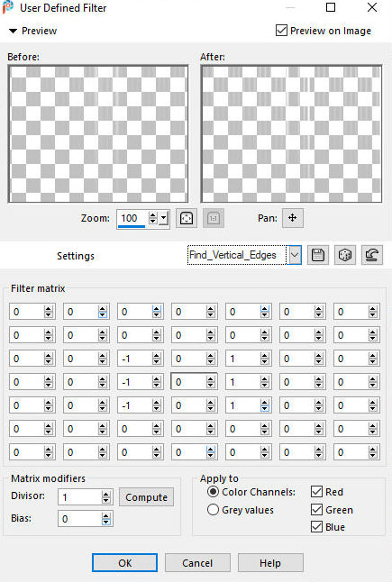Disable the Blue color channel checkbox
The height and width of the screenshot is (582, 392).
pyautogui.click(x=316, y=527)
